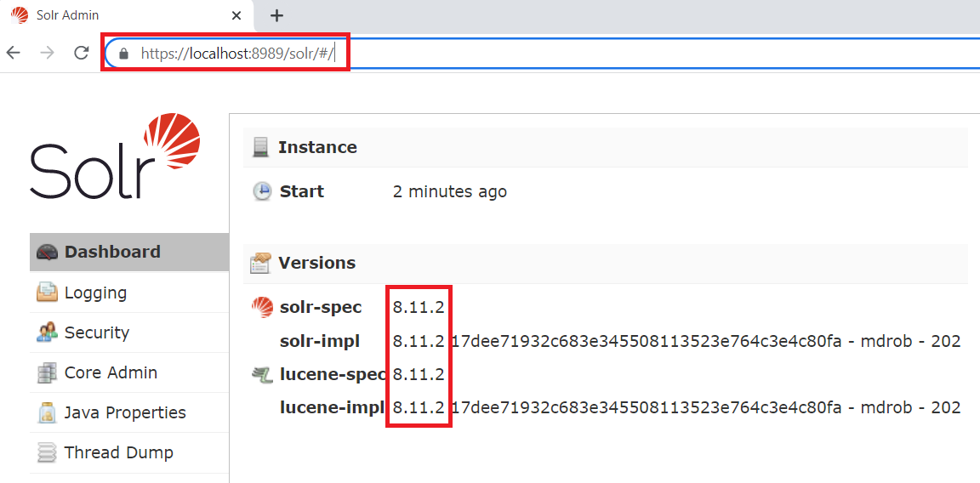Click the Security users icon
Screen dimensions: 980x483
click(47, 332)
